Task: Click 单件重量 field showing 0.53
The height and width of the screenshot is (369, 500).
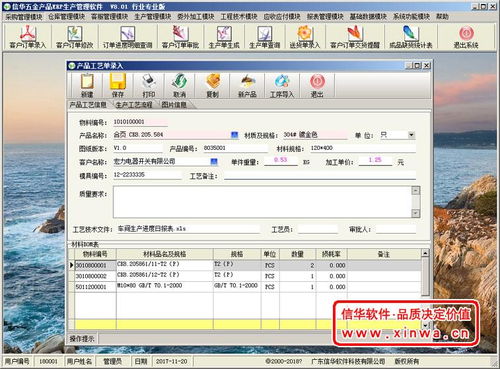Action: [281, 160]
